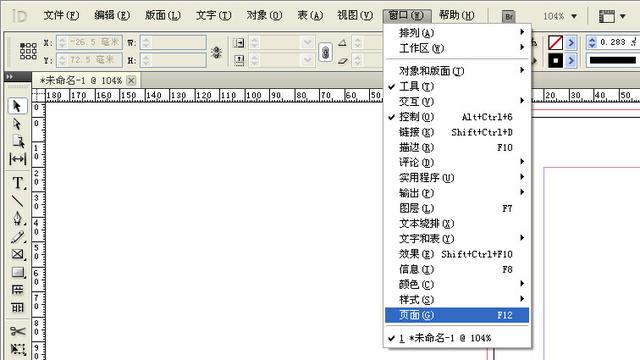Click the scale X percentage icon
640x360 pixels.
coord(238,42)
